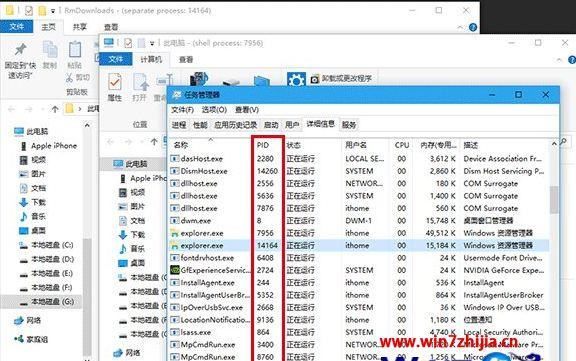Sort processes by the 名称 column header
The width and height of the screenshot is (576, 361).
(x=181, y=145)
